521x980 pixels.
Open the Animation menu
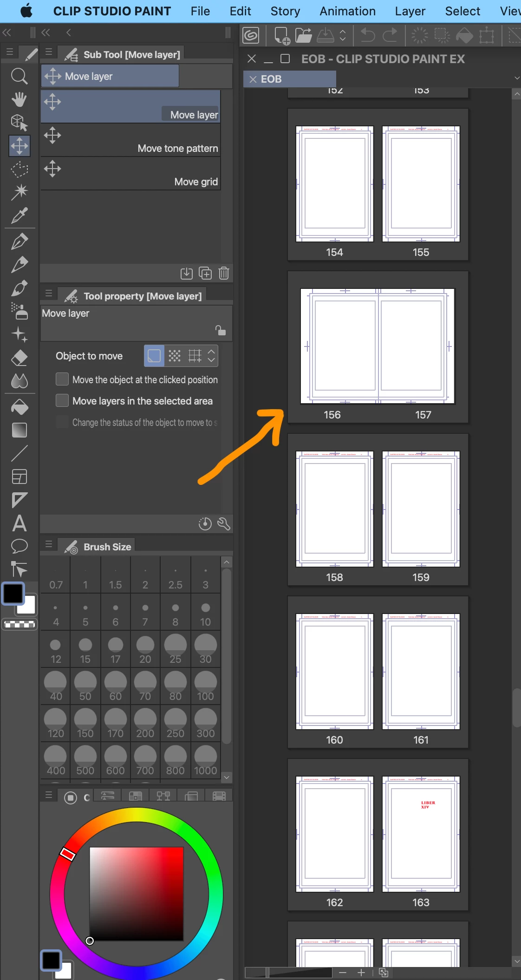click(x=347, y=11)
